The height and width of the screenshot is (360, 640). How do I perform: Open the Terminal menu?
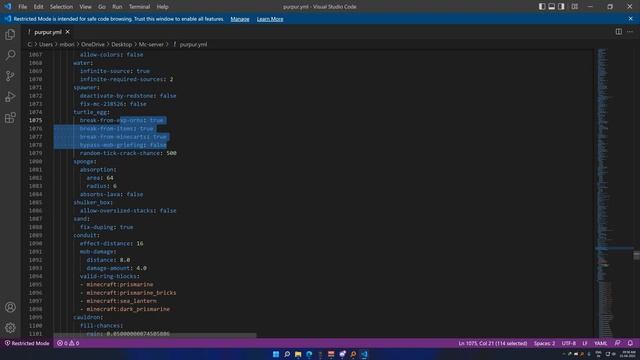(139, 7)
